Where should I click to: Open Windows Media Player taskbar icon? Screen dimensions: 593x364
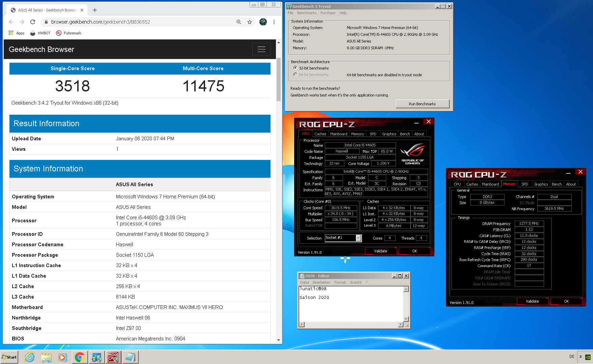pos(63,357)
